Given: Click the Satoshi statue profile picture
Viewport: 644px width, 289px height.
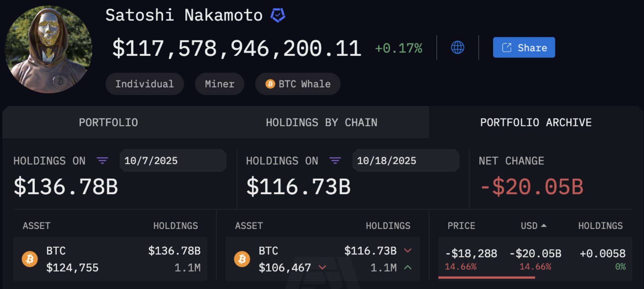Looking at the screenshot, I should pos(49,49).
